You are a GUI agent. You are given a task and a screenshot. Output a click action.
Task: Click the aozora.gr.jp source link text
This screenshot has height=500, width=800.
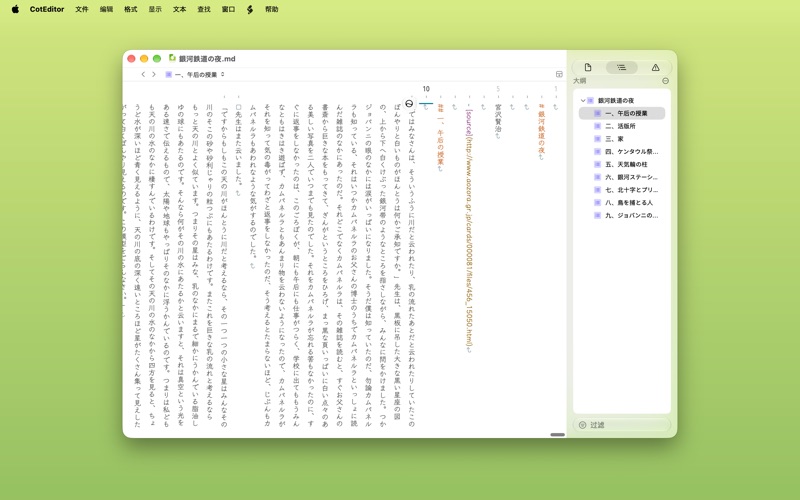point(469,230)
